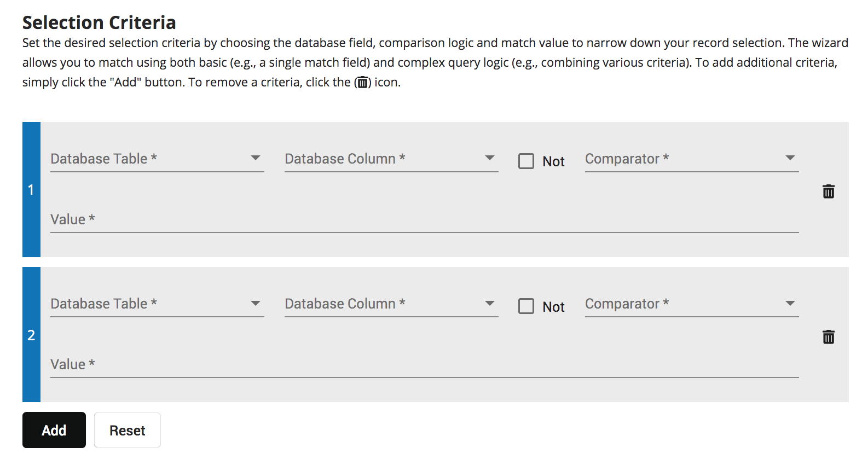Delete criteria row 1 with trash icon
Image resolution: width=868 pixels, height=465 pixels.
point(828,191)
